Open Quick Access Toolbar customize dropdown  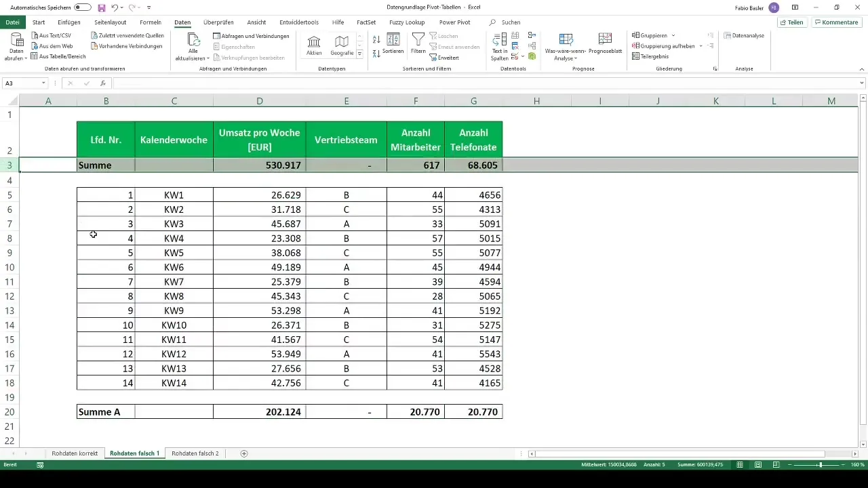[149, 7]
